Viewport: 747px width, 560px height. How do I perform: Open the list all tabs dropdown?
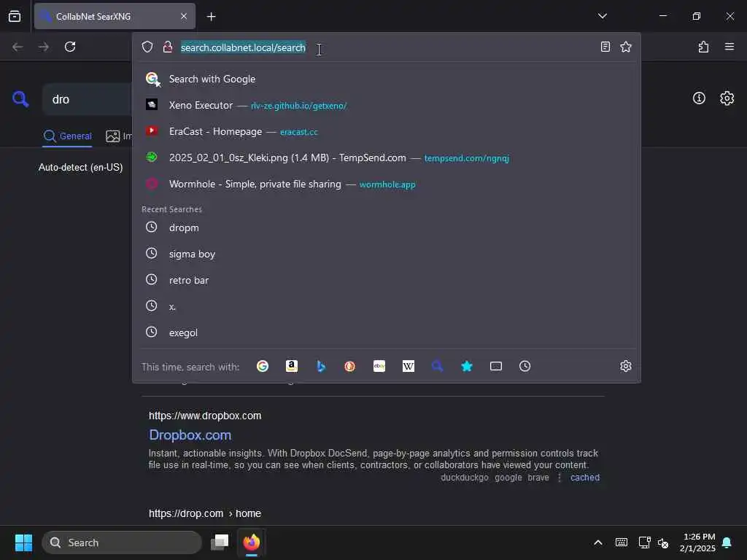pyautogui.click(x=602, y=16)
